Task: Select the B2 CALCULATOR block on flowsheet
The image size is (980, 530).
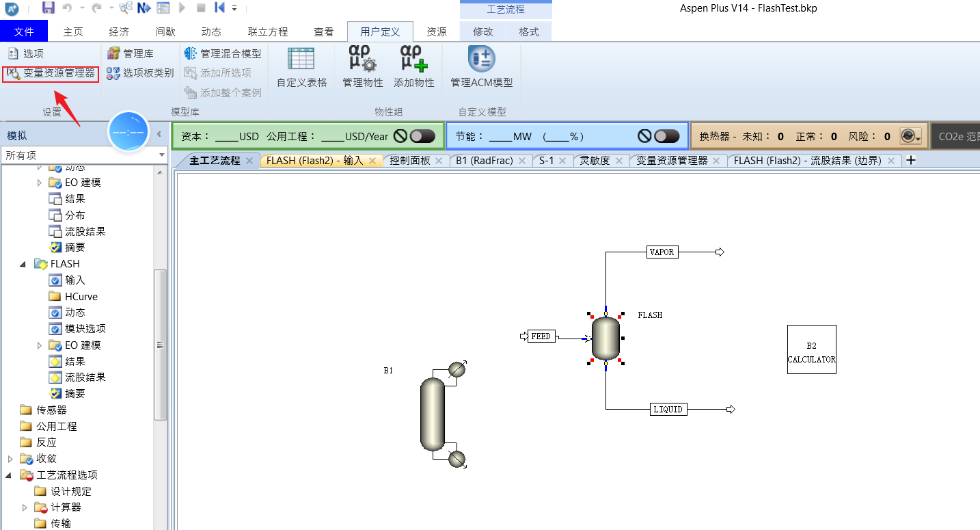Action: [x=811, y=349]
